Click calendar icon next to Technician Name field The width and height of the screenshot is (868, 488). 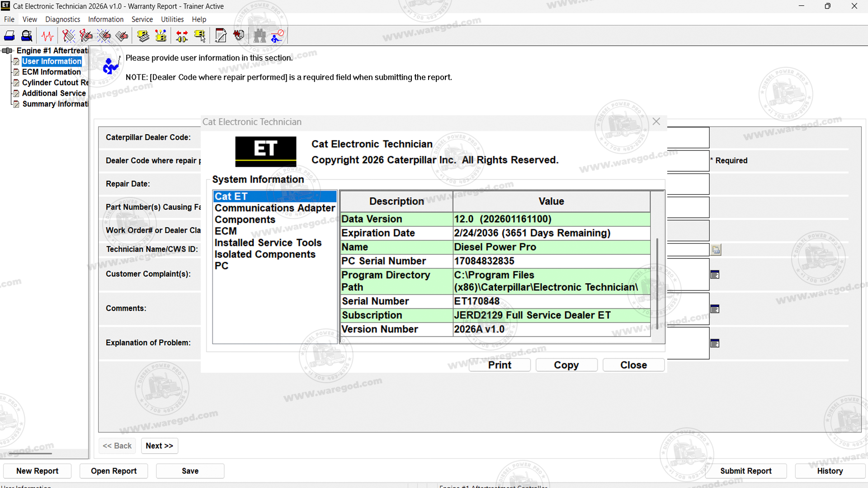point(716,249)
